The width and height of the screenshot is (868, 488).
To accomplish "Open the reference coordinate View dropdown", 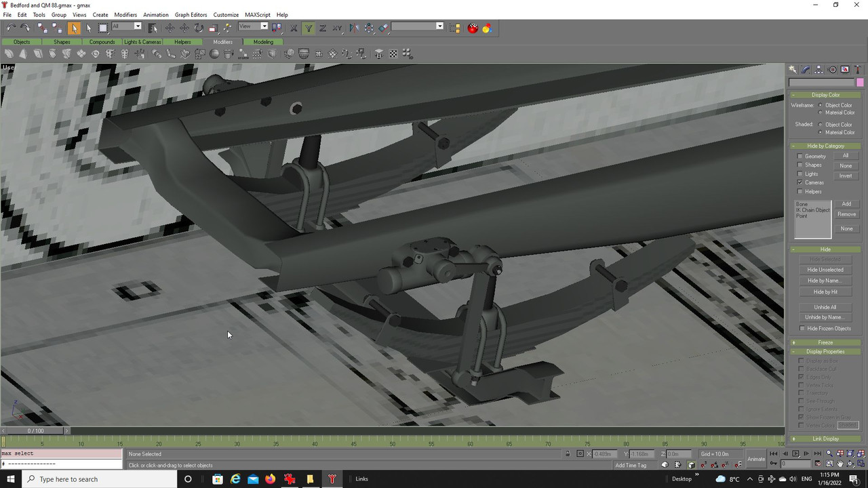I will tap(254, 26).
